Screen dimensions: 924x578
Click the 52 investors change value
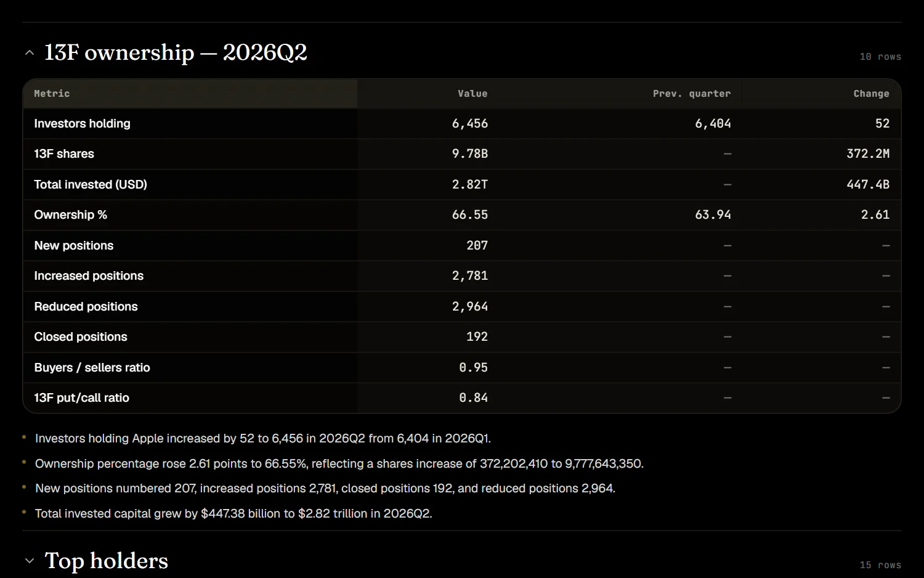click(x=883, y=123)
